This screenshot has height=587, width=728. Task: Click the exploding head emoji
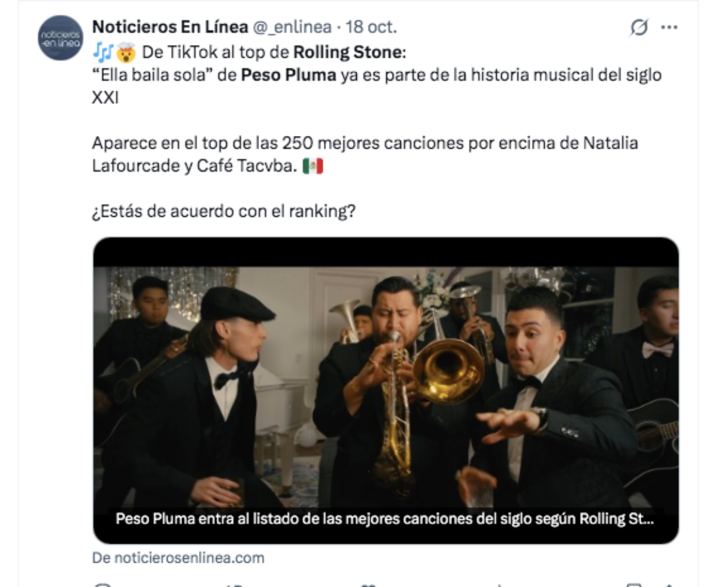pyautogui.click(x=126, y=53)
